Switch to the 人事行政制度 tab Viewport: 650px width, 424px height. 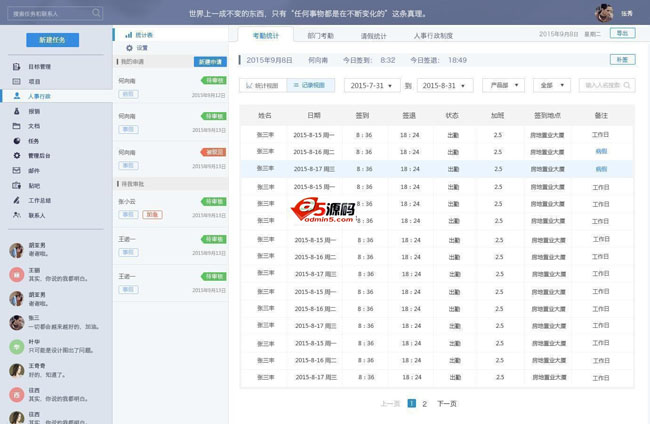(x=433, y=36)
